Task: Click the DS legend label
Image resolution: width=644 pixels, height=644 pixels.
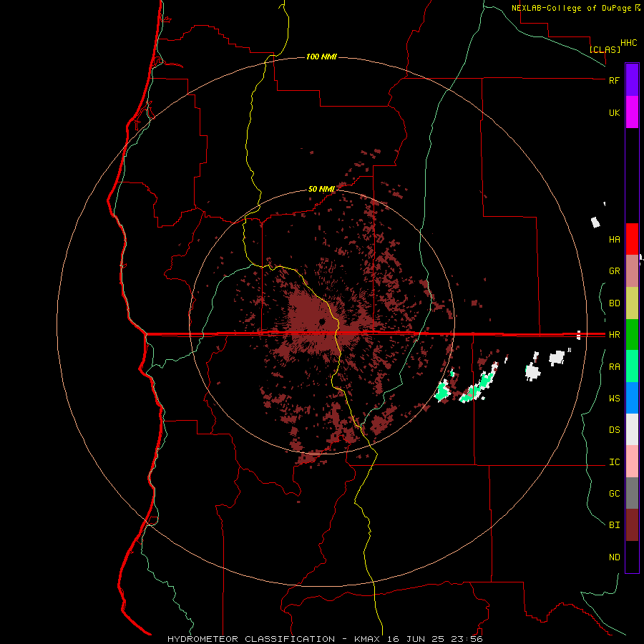Action: [614, 430]
